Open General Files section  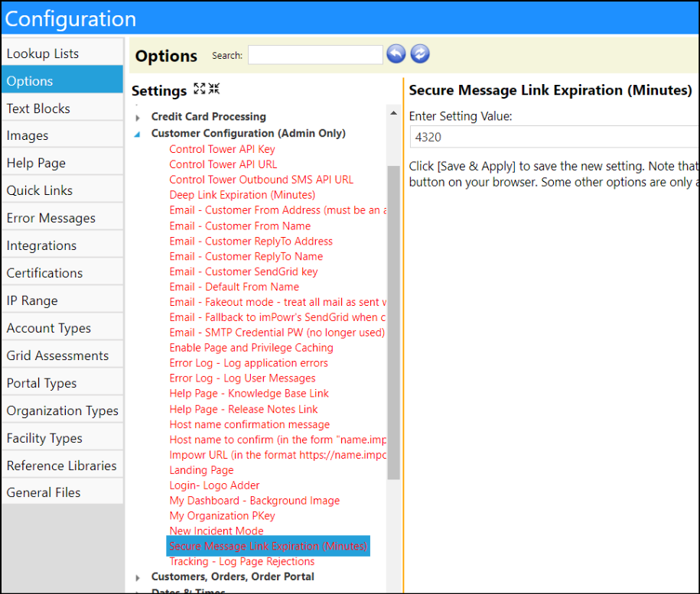tap(63, 492)
